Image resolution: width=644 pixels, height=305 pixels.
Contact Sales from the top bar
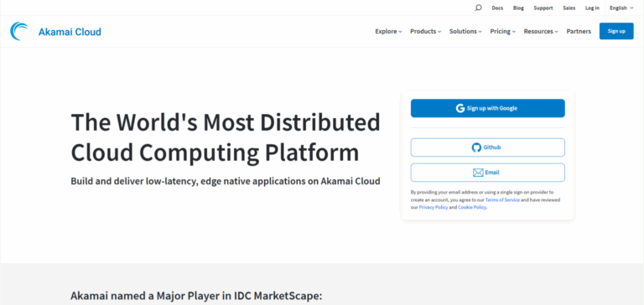[x=569, y=8]
